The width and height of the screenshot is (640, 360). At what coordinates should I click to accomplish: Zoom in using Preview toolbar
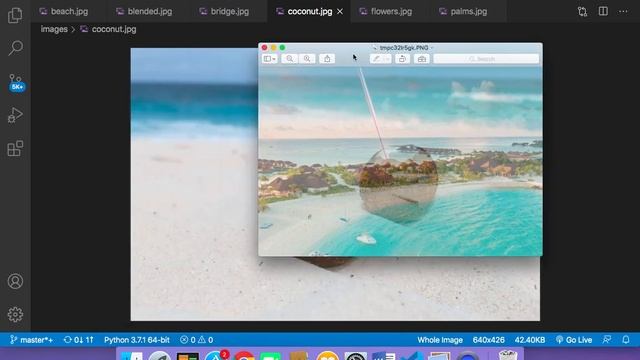pos(307,59)
